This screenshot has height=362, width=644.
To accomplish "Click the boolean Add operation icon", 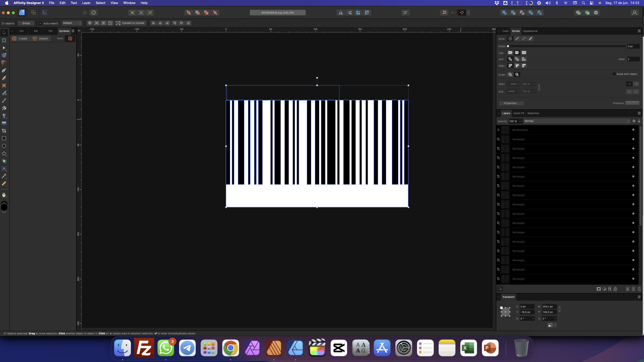I will click(504, 13).
